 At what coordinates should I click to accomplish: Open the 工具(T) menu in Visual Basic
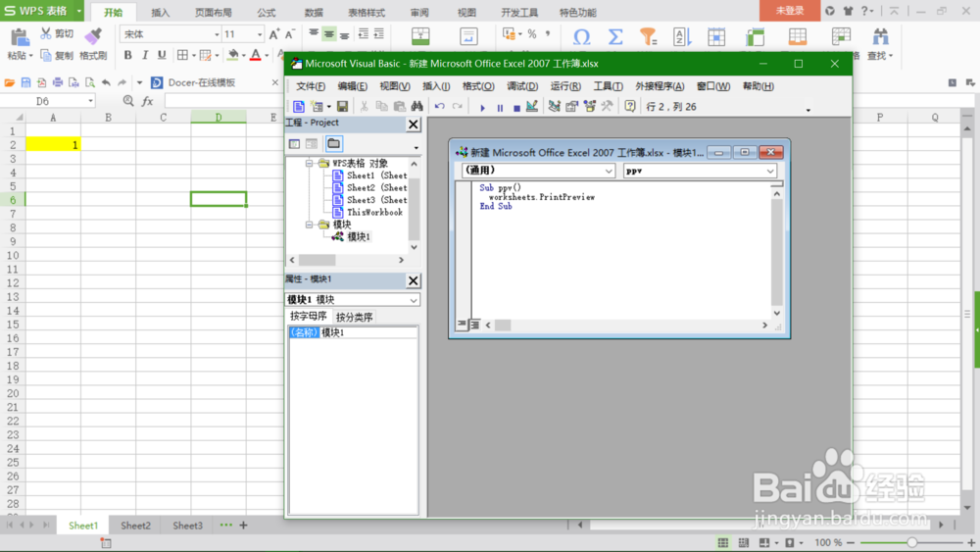(609, 86)
